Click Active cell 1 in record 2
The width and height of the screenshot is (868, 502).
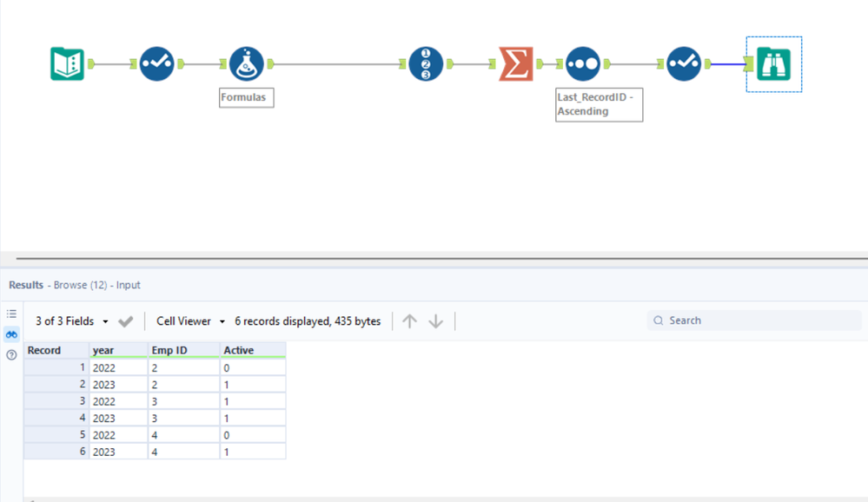coord(253,384)
